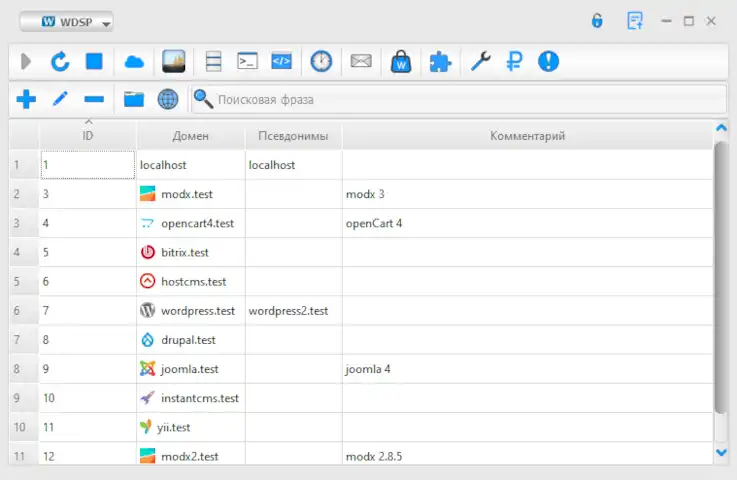The width and height of the screenshot is (737, 480).
Task: Click the table vertical scrollbar thumb
Action: tap(721, 277)
